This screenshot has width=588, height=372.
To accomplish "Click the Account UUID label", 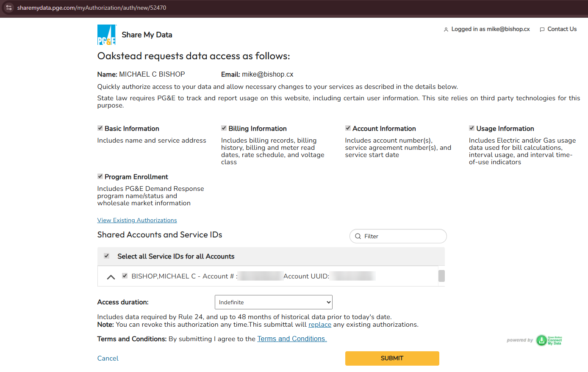I will click(306, 276).
